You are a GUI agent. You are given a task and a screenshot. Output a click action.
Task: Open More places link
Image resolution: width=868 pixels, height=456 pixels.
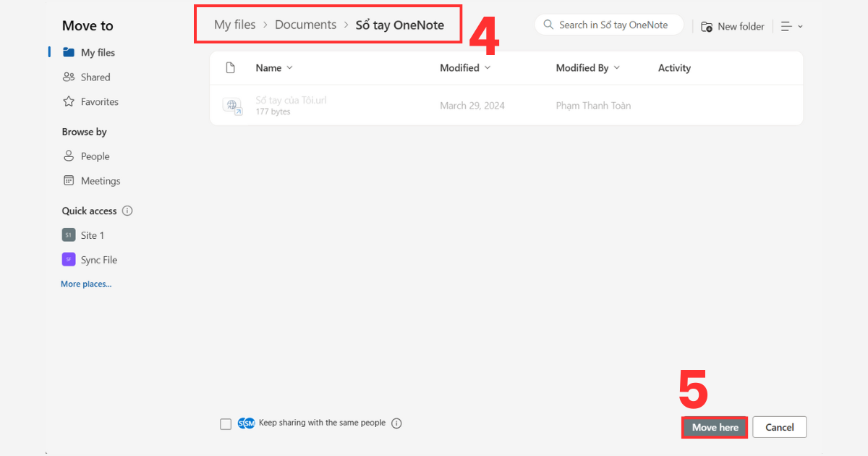click(86, 284)
